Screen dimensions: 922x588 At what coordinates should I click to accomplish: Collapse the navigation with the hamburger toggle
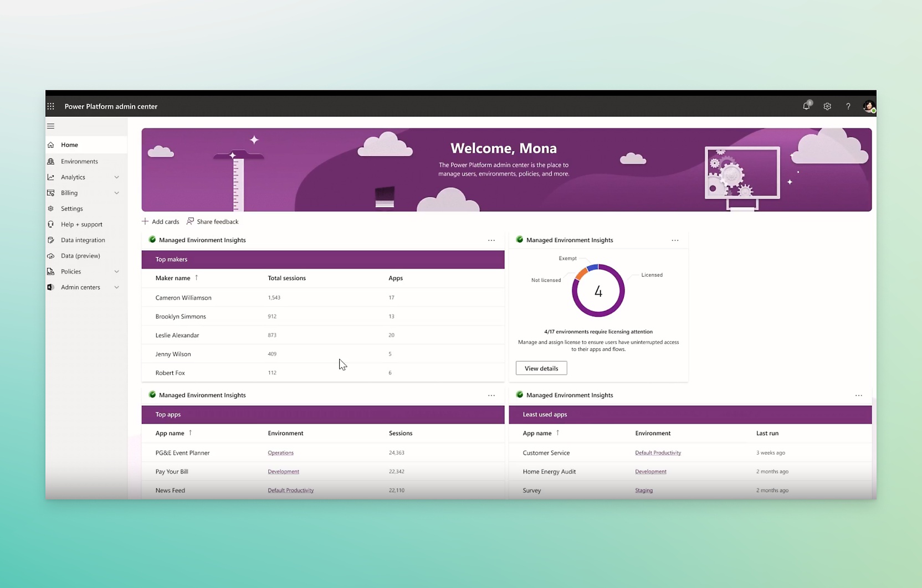coord(50,126)
